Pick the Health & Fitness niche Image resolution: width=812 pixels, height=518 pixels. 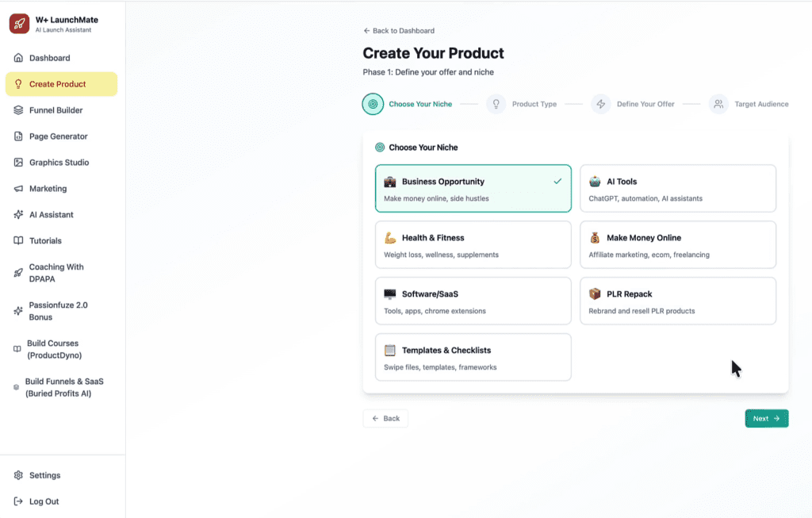pos(473,245)
